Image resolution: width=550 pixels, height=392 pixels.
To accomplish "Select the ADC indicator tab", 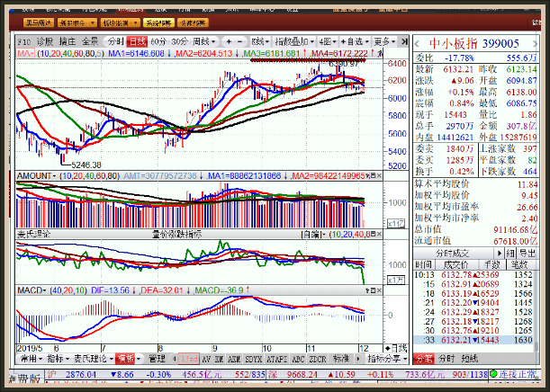I will (x=298, y=359).
